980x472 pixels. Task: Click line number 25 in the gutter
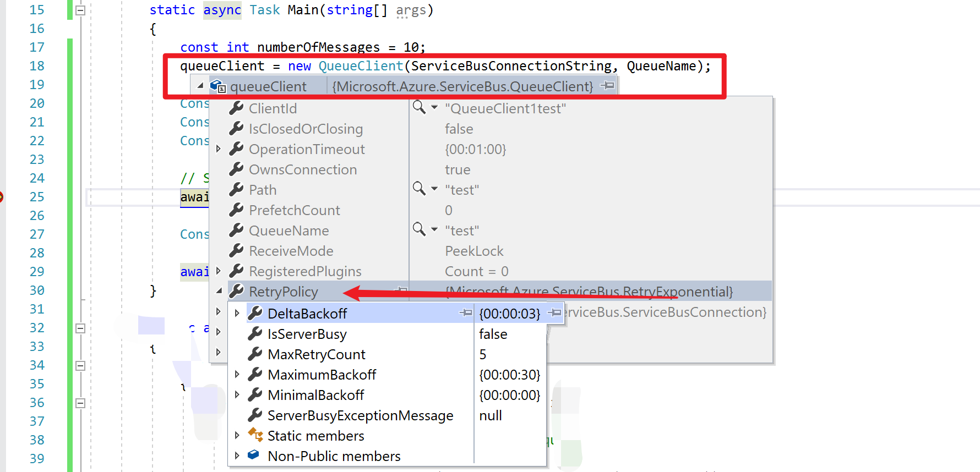pyautogui.click(x=37, y=197)
